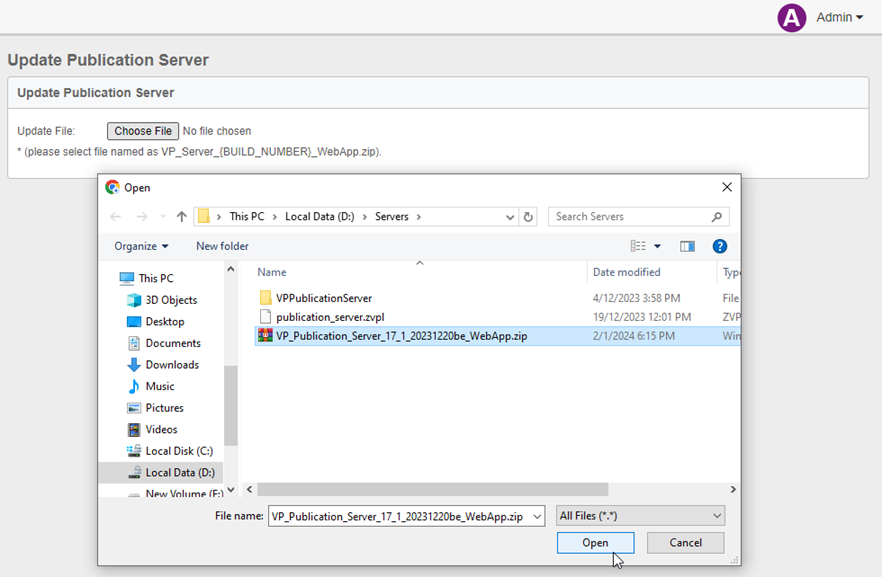Screen dimensions: 882x577
Task: Select VP_Publication_Server_17_1_20231220be_WebApp.zip in the file list
Action: (402, 336)
